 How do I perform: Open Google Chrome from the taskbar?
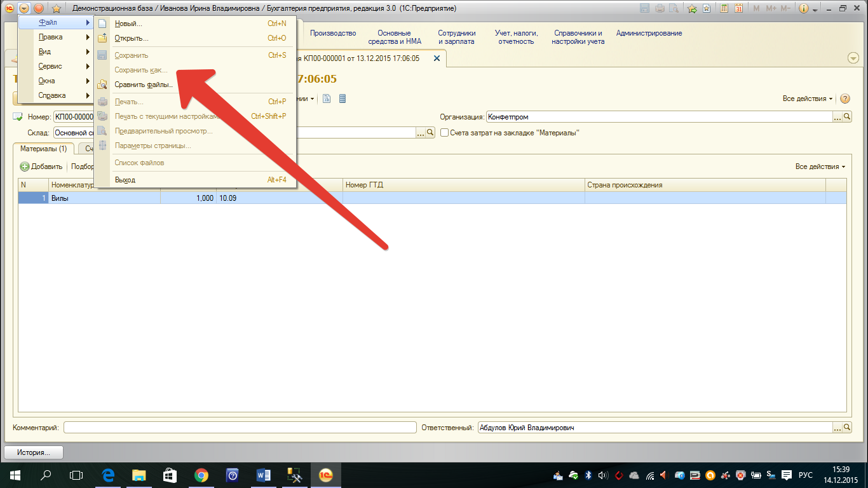201,475
